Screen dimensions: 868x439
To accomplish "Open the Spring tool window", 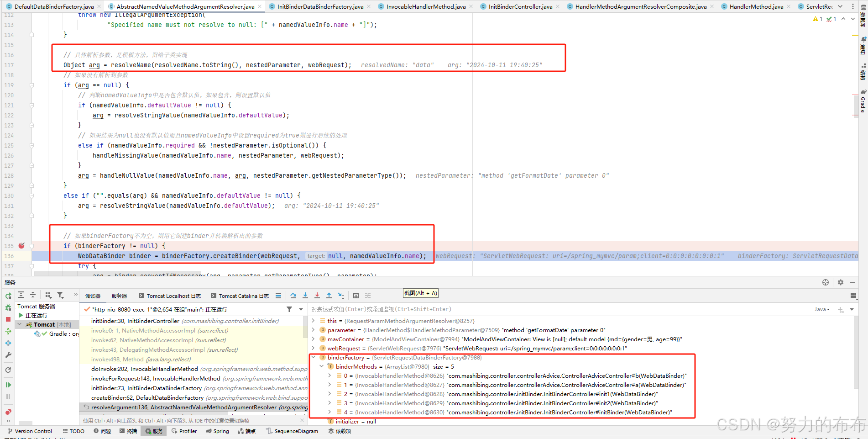I will [x=217, y=431].
